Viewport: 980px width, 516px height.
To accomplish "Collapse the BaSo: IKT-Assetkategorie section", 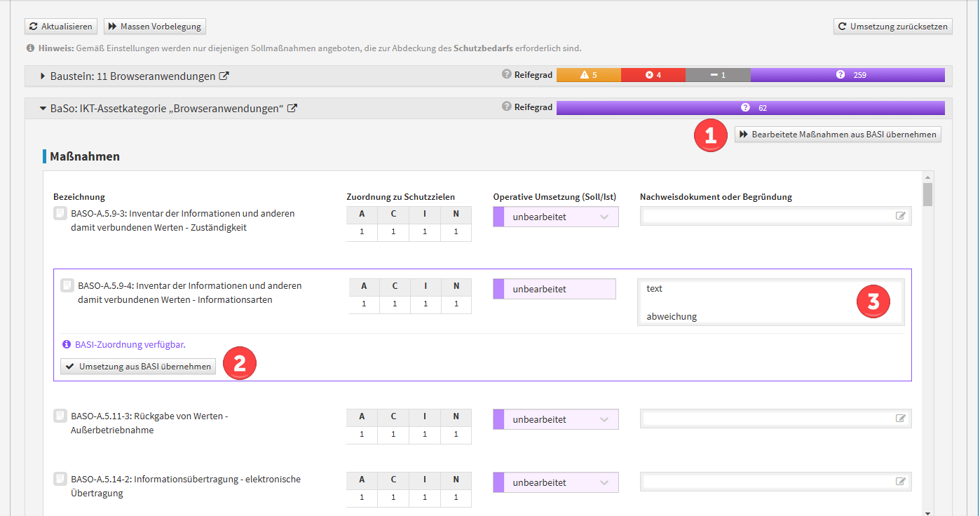I will 42,109.
